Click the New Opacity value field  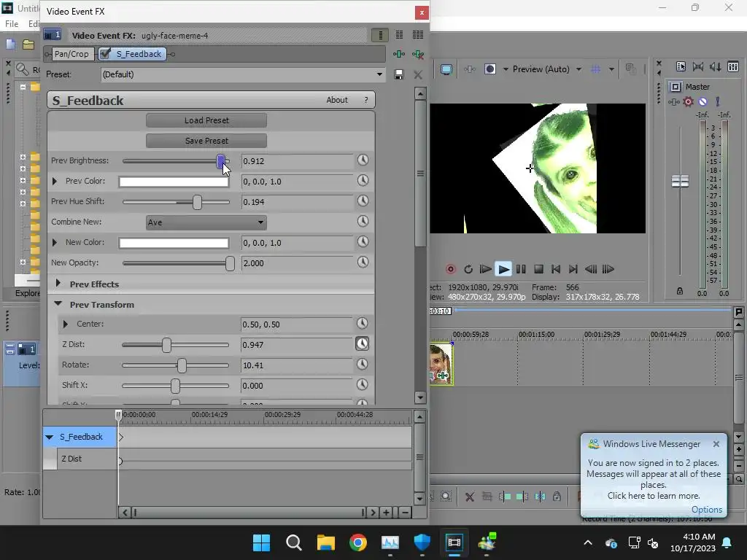point(298,262)
